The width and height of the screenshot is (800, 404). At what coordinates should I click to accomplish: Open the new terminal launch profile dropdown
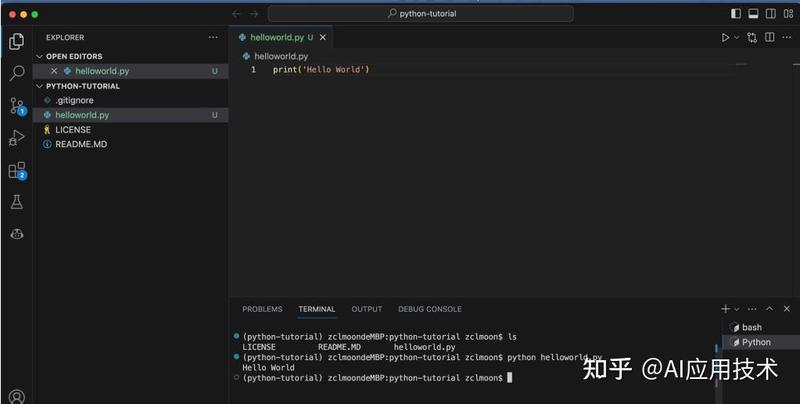[737, 309]
